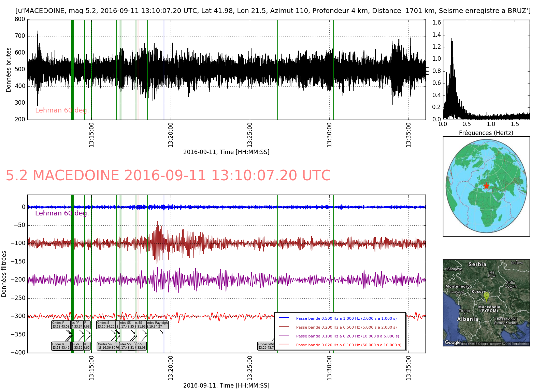
Task: Click the Google logo on the map
Action: [452, 342]
